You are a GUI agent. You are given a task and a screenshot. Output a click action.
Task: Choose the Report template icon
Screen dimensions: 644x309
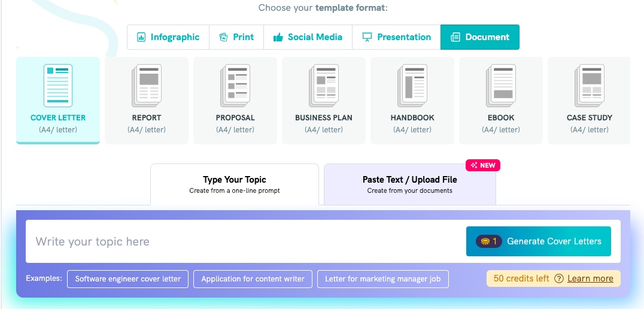tap(146, 86)
